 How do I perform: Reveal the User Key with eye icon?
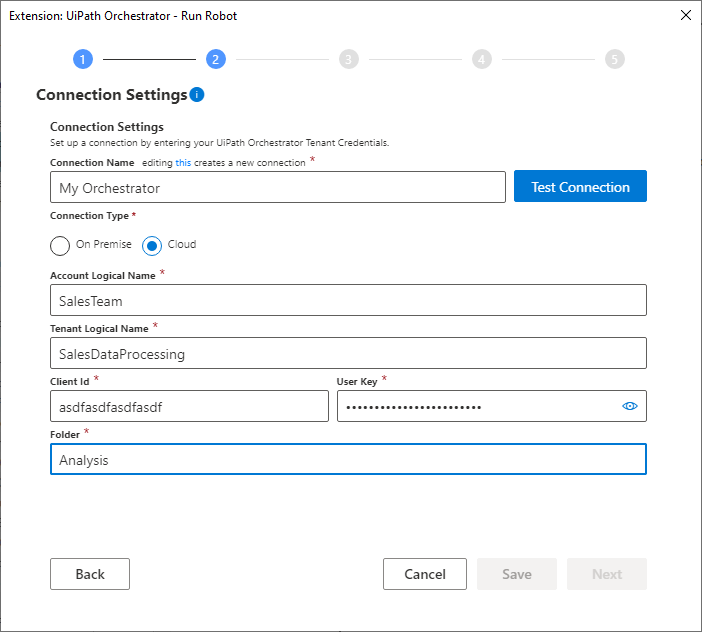pos(629,406)
